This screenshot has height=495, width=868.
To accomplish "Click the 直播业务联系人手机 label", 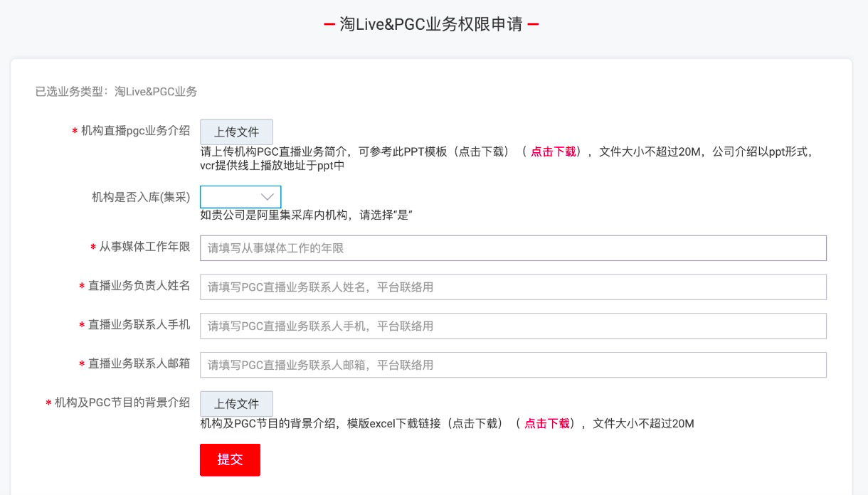I will click(139, 325).
